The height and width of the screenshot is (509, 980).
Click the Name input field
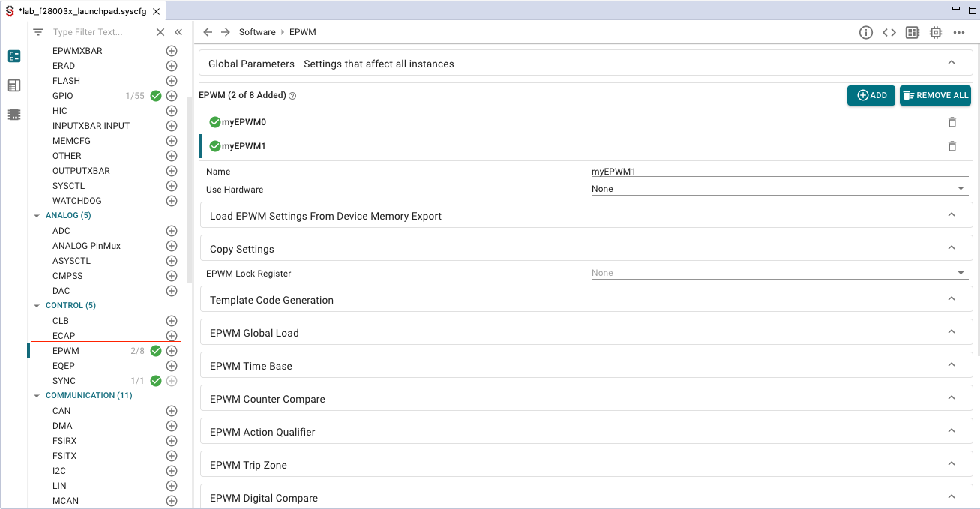click(779, 172)
